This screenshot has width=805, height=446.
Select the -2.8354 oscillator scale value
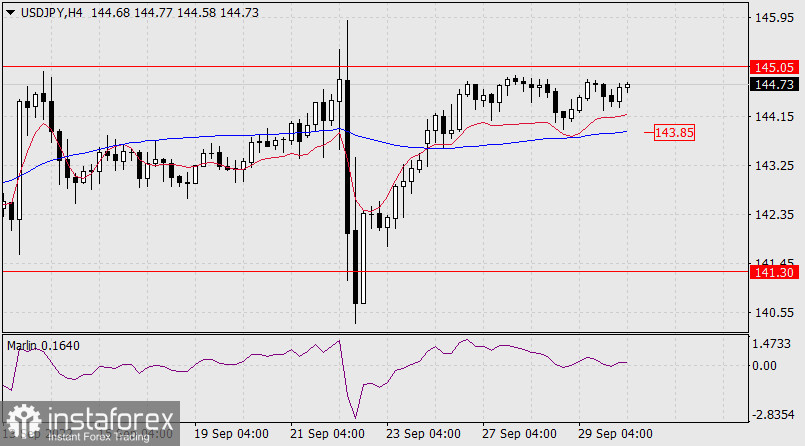pos(773,414)
